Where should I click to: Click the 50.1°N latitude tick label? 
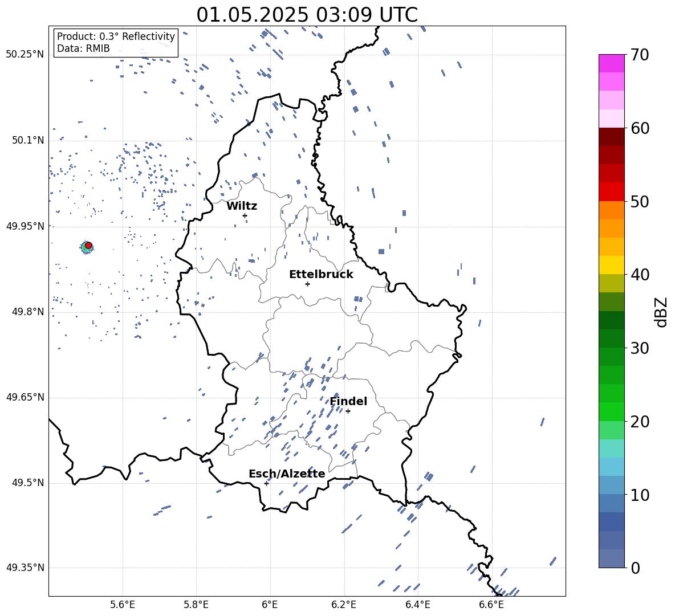click(28, 140)
